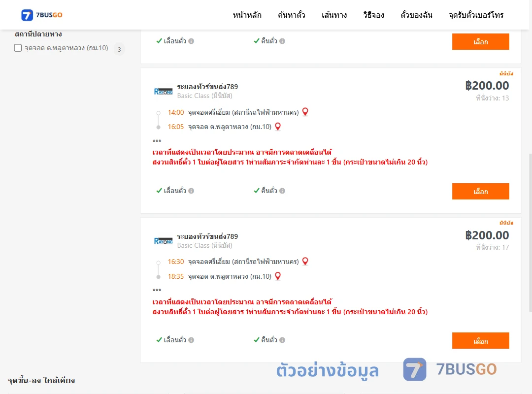Open map pin for 16:30 departure stop
The image size is (532, 394).
pyautogui.click(x=305, y=262)
